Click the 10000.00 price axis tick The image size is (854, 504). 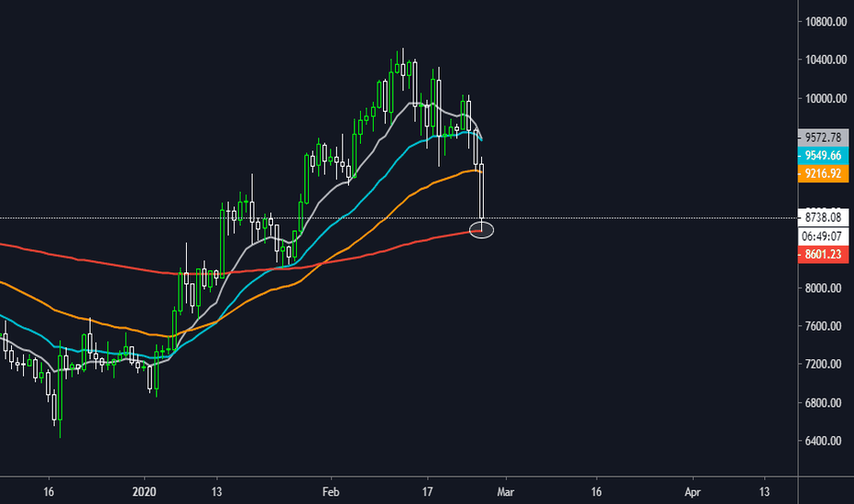pos(827,99)
